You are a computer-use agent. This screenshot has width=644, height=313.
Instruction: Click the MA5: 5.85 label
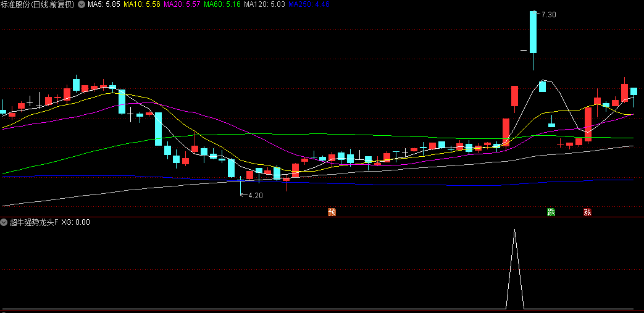point(104,4)
